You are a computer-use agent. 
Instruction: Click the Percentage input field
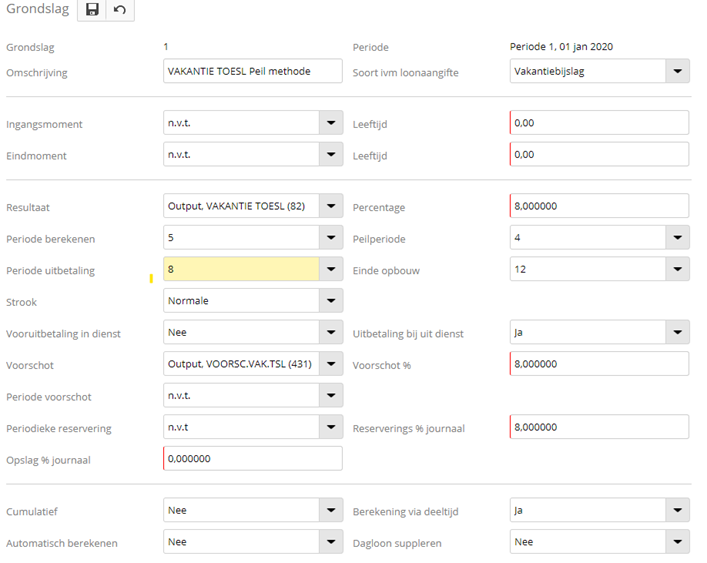pyautogui.click(x=598, y=206)
